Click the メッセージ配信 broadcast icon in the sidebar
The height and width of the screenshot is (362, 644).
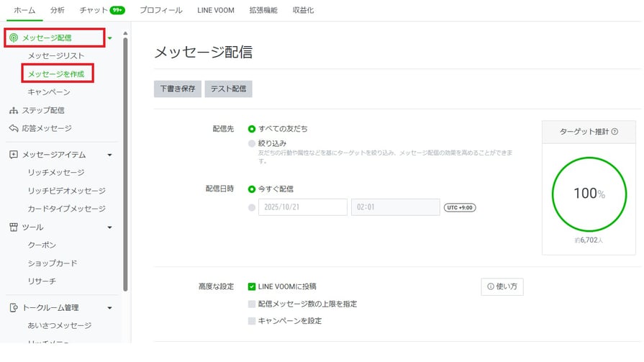pos(14,38)
